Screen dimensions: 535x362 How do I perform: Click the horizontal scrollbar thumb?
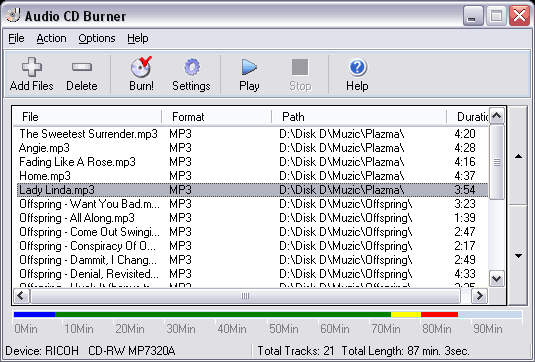click(x=245, y=295)
